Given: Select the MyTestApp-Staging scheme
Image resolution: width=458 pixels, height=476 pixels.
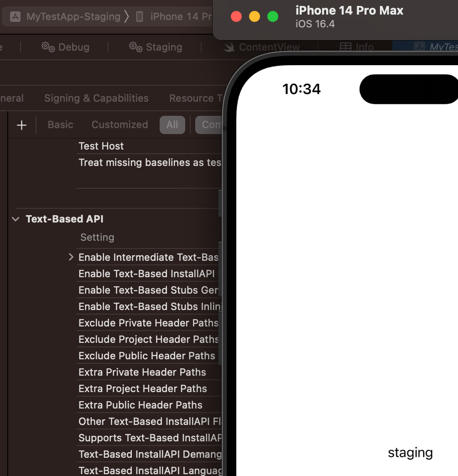Looking at the screenshot, I should point(73,16).
